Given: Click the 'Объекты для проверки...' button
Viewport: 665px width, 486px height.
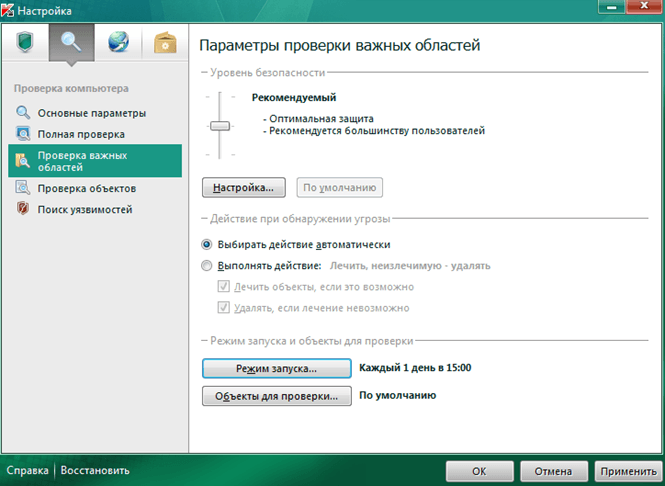Looking at the screenshot, I should click(x=276, y=396).
